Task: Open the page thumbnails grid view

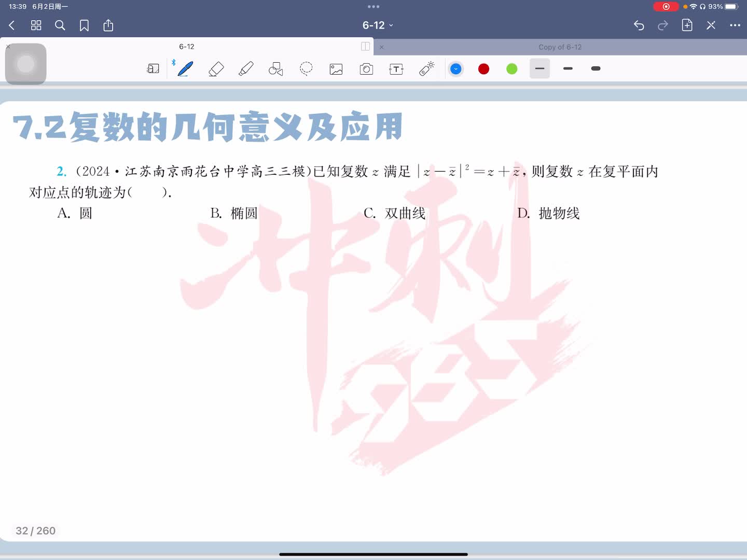Action: (36, 25)
